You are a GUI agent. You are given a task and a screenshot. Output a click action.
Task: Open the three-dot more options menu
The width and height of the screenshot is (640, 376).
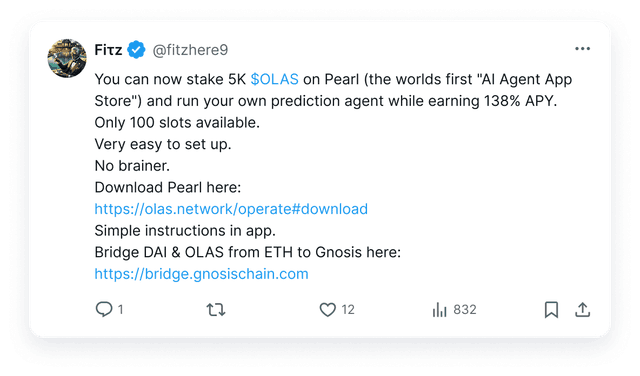tap(582, 49)
